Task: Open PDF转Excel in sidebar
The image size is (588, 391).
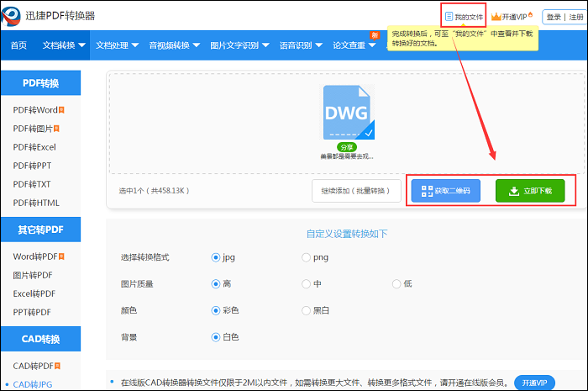Action: [34, 147]
